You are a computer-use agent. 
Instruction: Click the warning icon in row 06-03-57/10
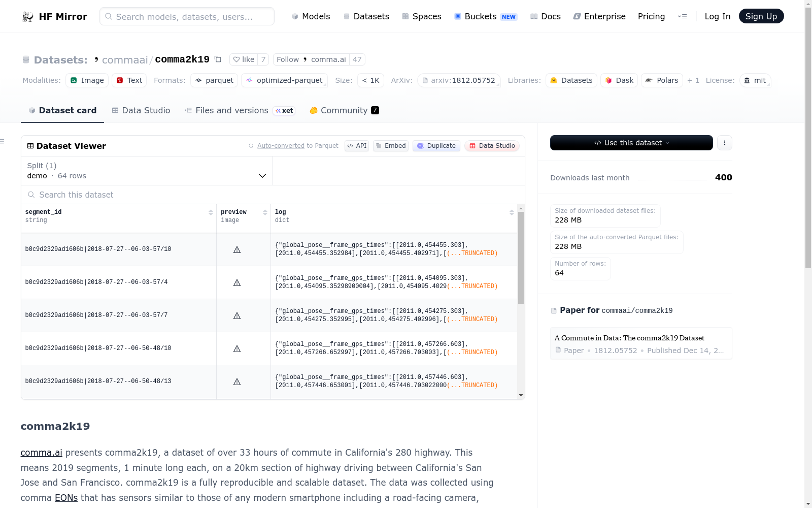pyautogui.click(x=237, y=249)
